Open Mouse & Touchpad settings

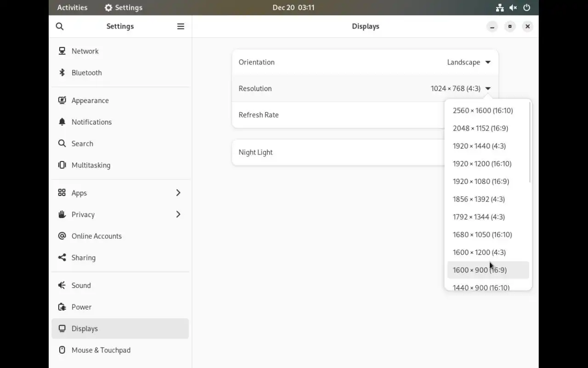120,350
